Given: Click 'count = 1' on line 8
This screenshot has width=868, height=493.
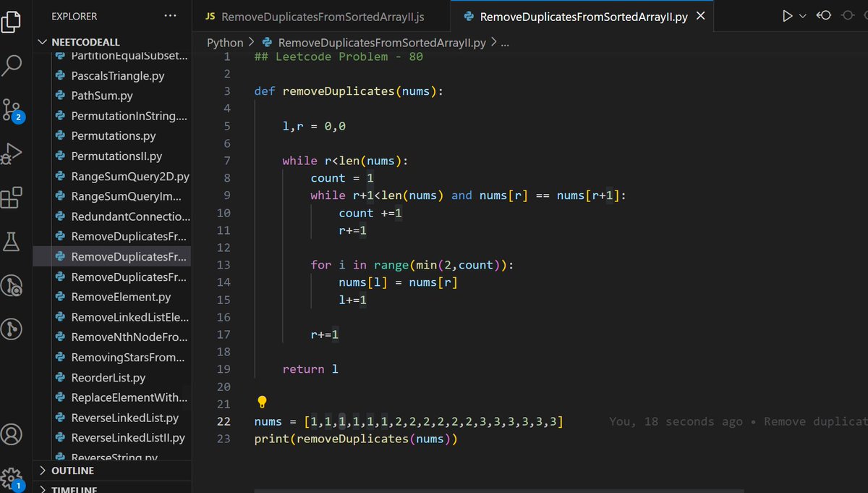Looking at the screenshot, I should point(342,178).
